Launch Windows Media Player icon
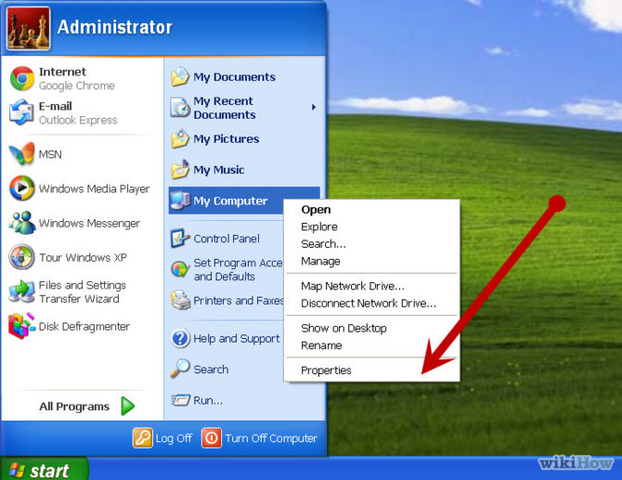Screen dimensions: 622x480 22,188
